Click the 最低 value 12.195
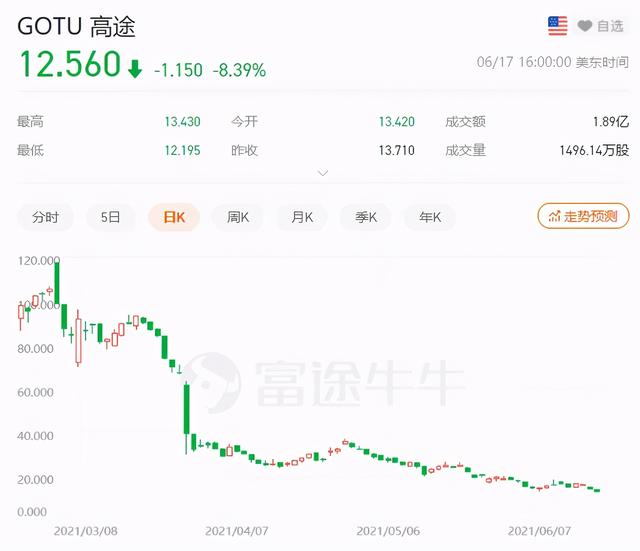The width and height of the screenshot is (640, 551). [x=182, y=151]
